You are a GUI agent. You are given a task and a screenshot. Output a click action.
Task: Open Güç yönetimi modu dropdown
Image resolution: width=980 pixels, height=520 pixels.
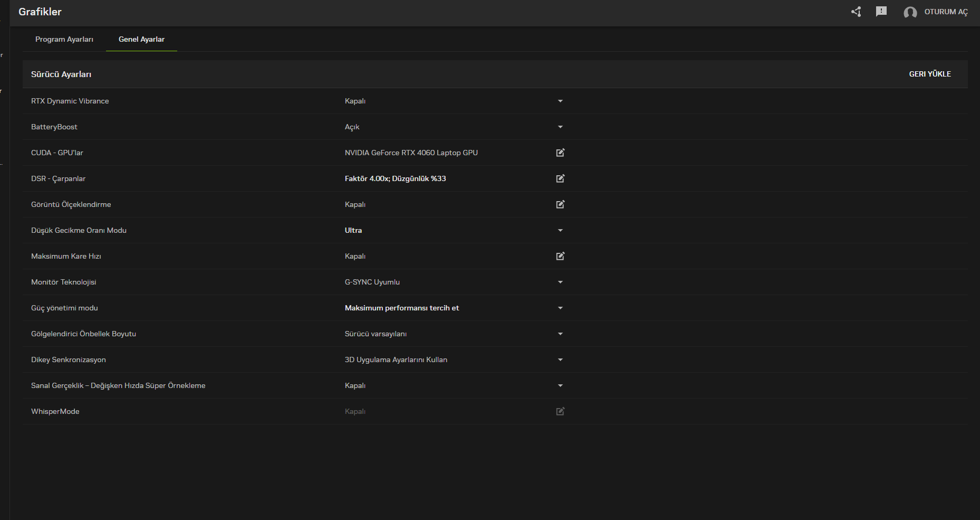560,308
